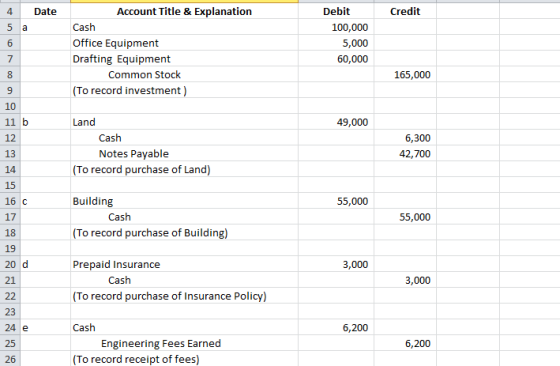The width and height of the screenshot is (560, 366).
Task: Select the credit value 42,700
Action: 405,154
